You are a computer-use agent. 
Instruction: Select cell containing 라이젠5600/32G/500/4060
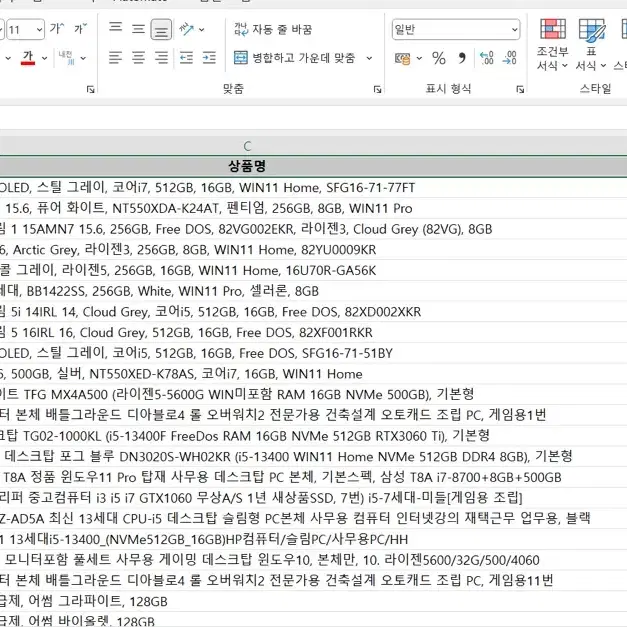tap(314, 560)
